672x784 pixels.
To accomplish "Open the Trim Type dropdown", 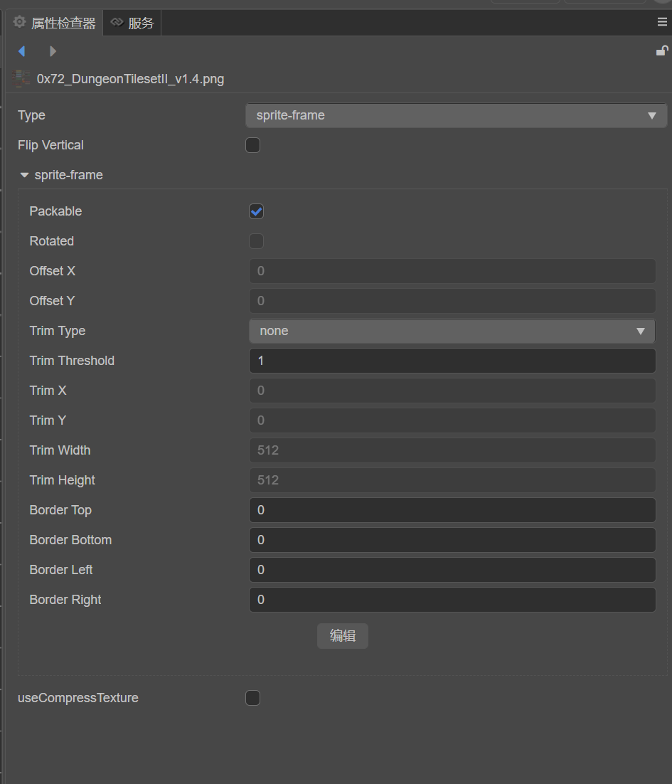I will tap(452, 331).
